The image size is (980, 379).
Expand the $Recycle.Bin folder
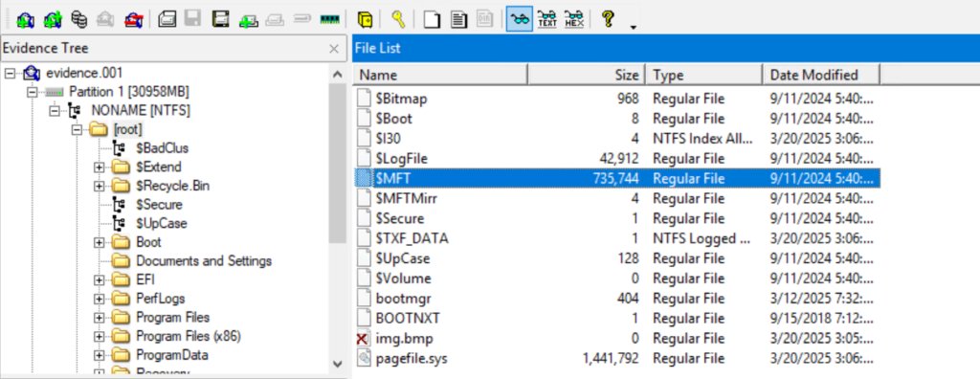point(99,187)
